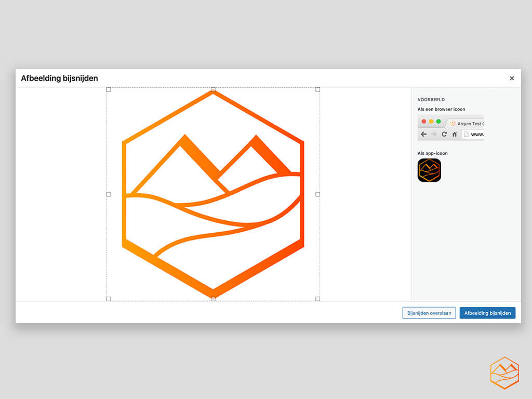Click the www address field in preview
This screenshot has width=532, height=399.
(473, 135)
